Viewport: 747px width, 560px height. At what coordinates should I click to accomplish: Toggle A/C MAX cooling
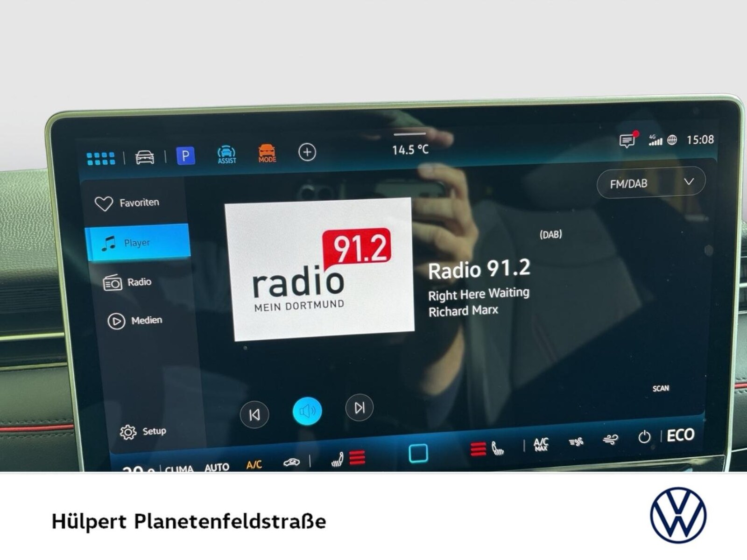point(541,444)
